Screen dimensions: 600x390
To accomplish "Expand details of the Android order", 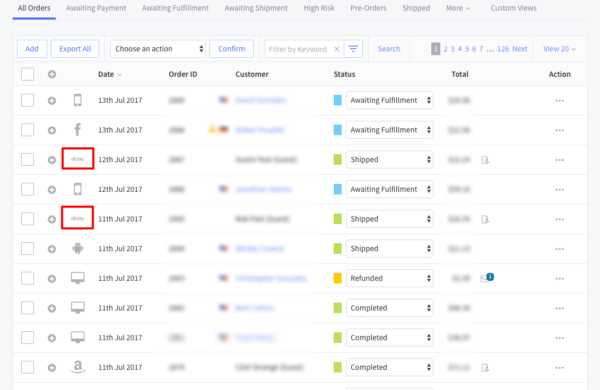I will point(52,249).
